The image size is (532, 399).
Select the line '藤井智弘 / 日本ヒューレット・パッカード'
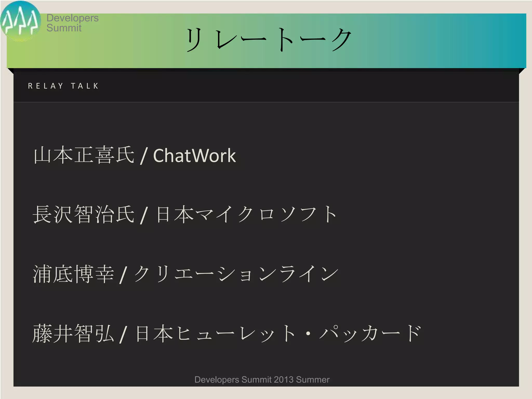coord(227,333)
